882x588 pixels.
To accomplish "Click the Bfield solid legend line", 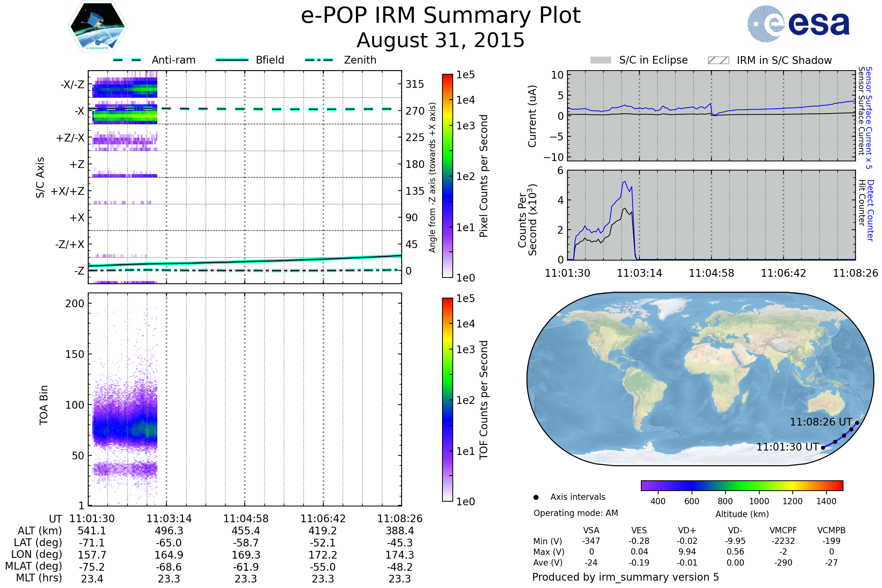I will coord(232,60).
